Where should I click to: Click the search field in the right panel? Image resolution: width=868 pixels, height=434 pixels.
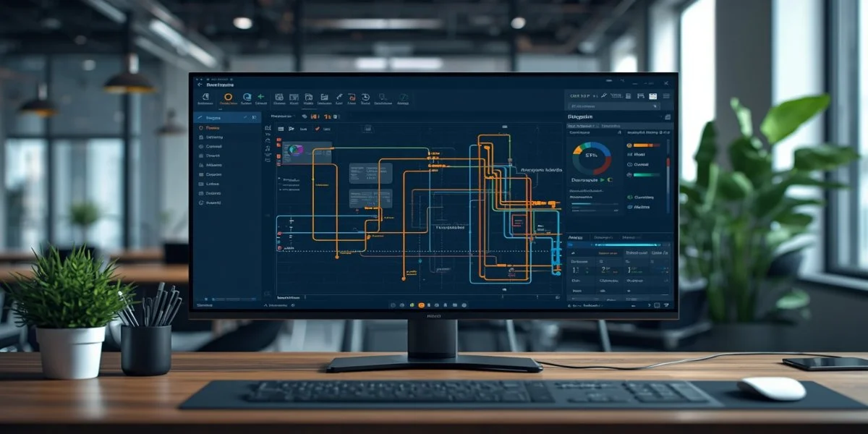point(613,106)
